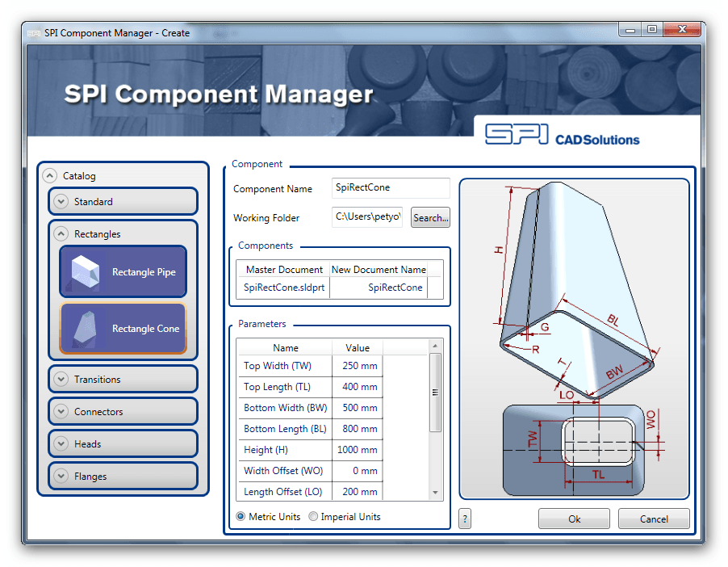Expand the Connectors category
This screenshot has height=567, width=728.
coord(61,411)
